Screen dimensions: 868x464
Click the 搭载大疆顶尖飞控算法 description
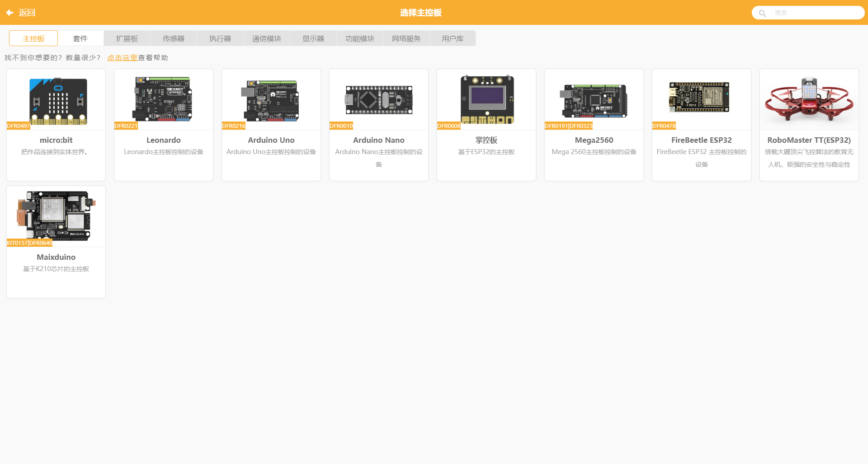point(809,158)
